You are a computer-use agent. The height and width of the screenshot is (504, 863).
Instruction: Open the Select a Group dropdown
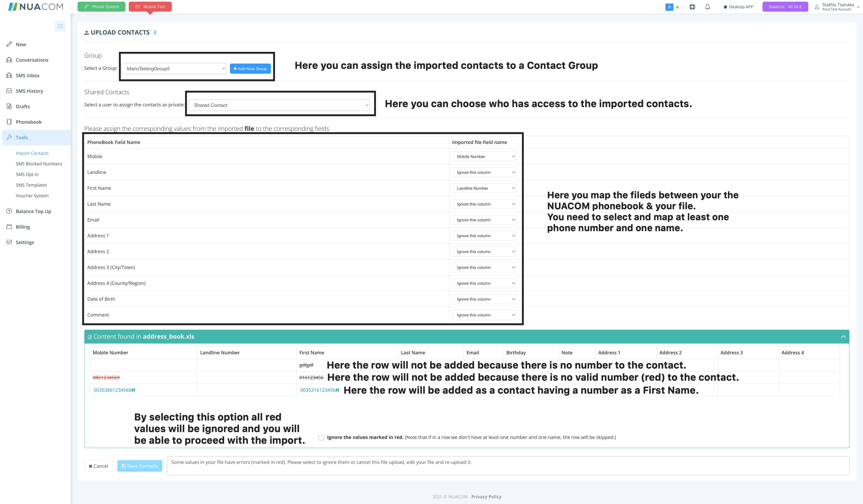pos(174,69)
